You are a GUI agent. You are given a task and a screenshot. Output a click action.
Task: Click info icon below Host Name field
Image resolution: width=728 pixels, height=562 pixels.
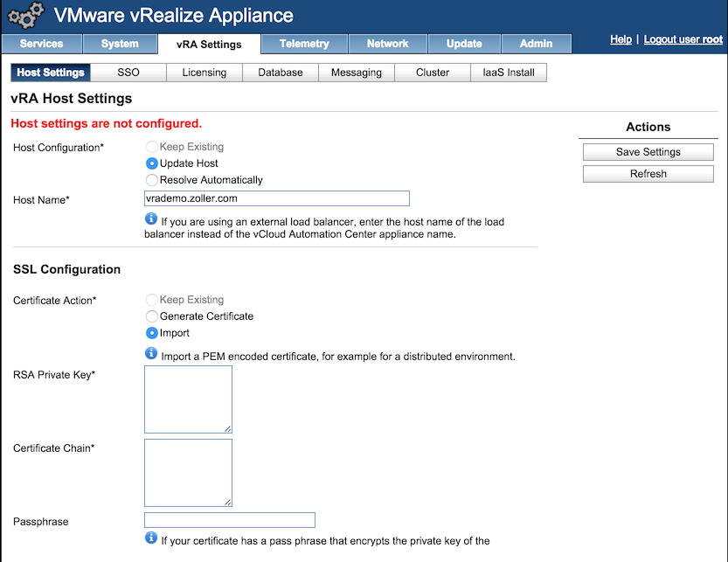pos(151,219)
